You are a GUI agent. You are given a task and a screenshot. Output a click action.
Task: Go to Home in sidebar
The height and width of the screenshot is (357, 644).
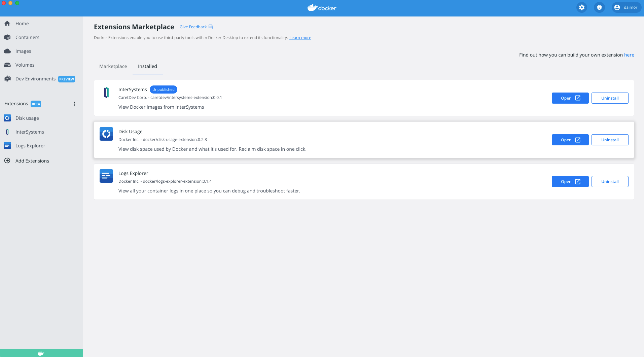tap(41, 24)
